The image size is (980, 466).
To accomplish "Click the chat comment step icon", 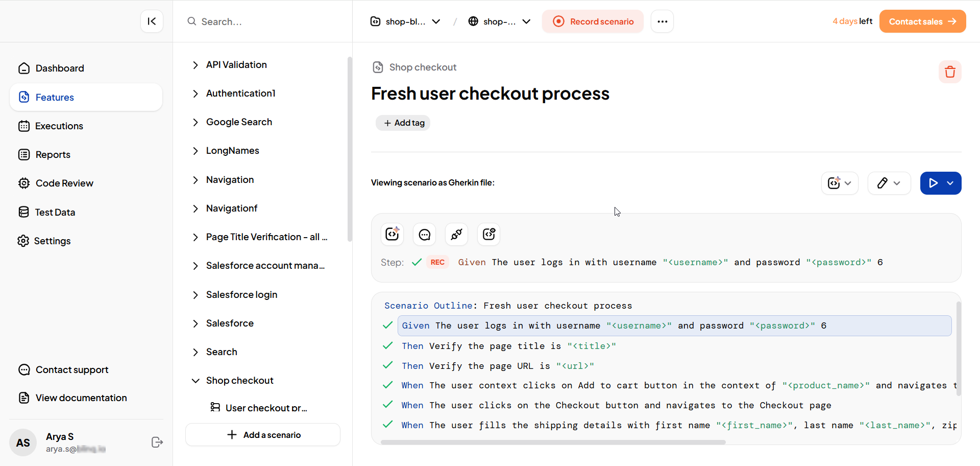I will coord(424,234).
